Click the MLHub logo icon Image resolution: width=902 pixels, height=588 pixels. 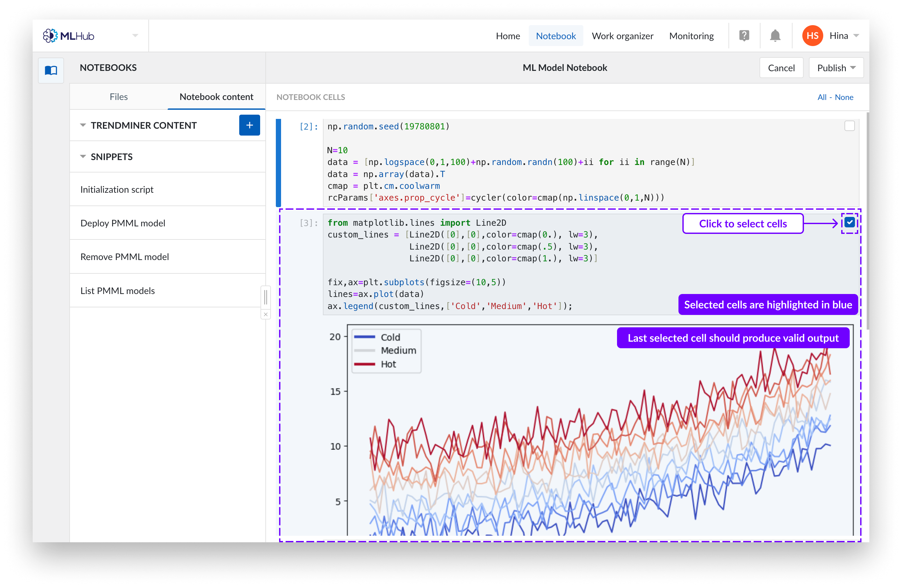(x=50, y=36)
